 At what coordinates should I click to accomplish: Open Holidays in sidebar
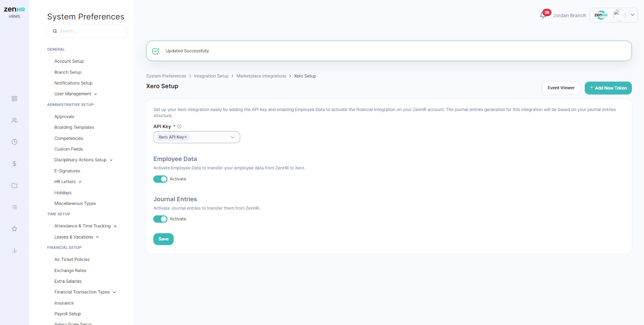63,193
